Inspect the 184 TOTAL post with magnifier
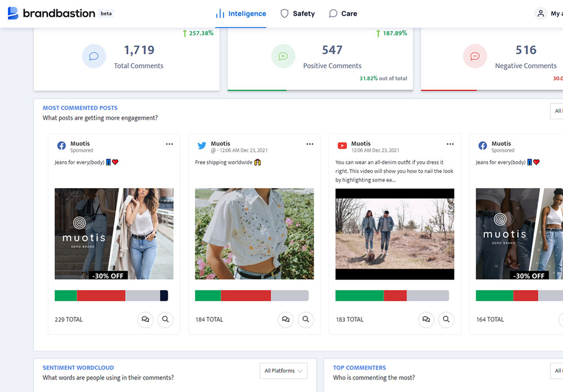The width and height of the screenshot is (563, 392). [306, 319]
